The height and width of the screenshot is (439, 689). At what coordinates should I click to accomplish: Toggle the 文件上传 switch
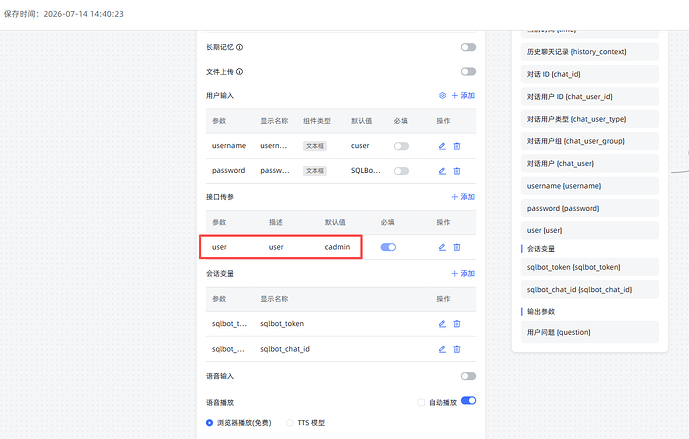coord(468,71)
